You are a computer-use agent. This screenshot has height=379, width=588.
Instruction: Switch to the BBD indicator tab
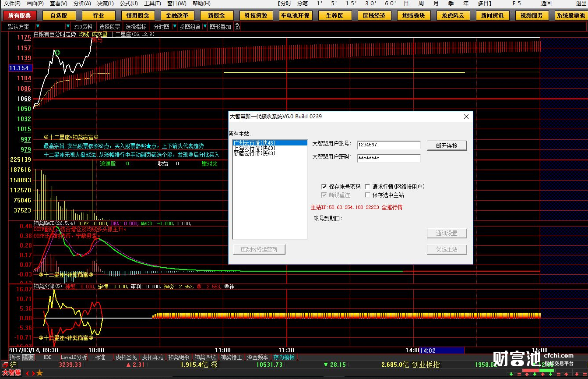point(47,358)
